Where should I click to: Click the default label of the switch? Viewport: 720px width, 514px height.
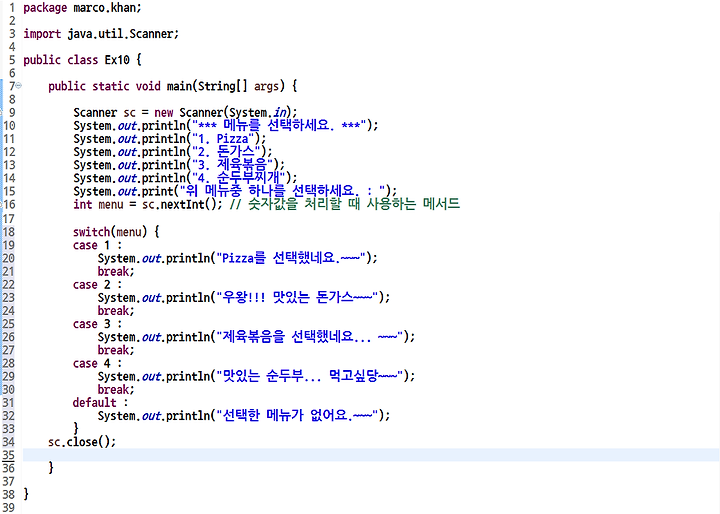[100, 403]
